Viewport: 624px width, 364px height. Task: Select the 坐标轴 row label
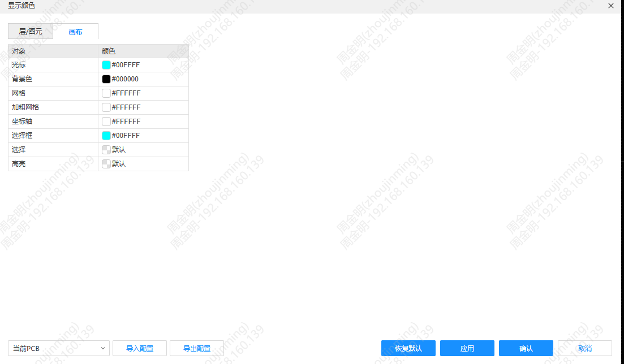click(22, 122)
